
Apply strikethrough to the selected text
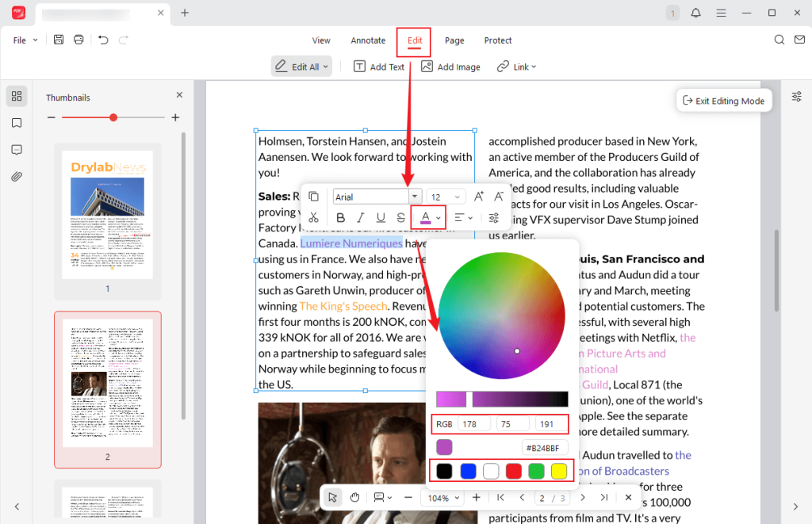401,217
